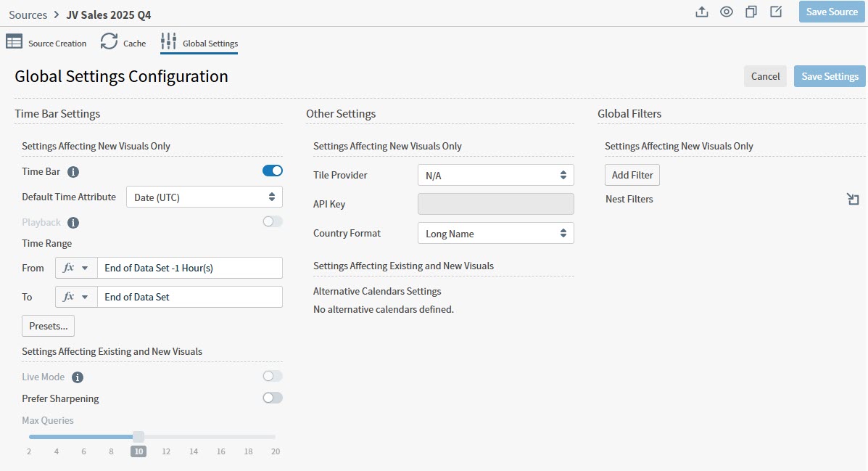Open the preview eye icon
Viewport: 868px width, 471px height.
pos(726,12)
